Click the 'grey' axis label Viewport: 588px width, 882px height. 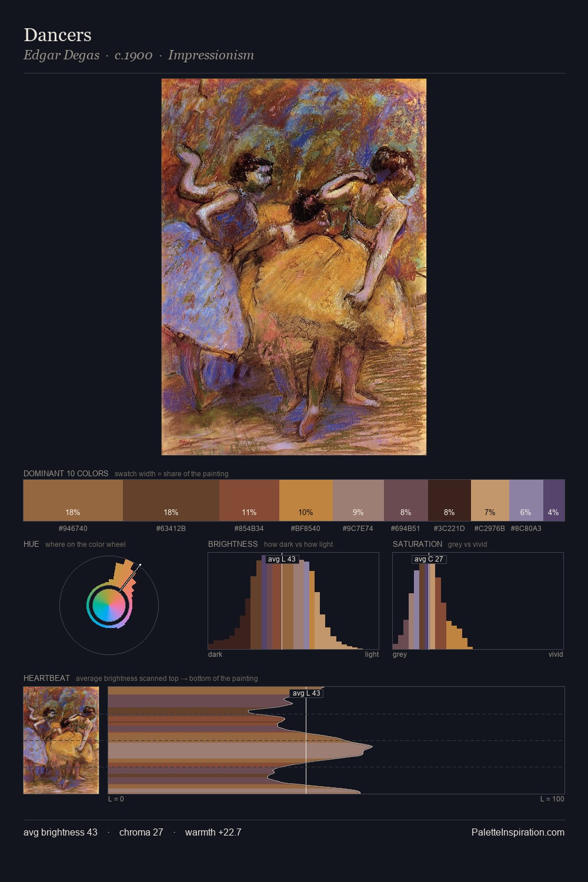400,654
